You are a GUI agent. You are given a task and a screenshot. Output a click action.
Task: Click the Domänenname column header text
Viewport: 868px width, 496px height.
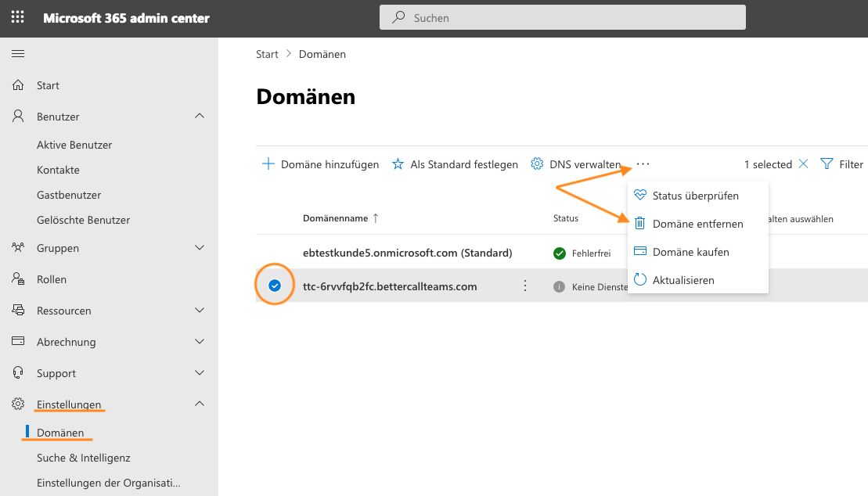pyautogui.click(x=336, y=218)
